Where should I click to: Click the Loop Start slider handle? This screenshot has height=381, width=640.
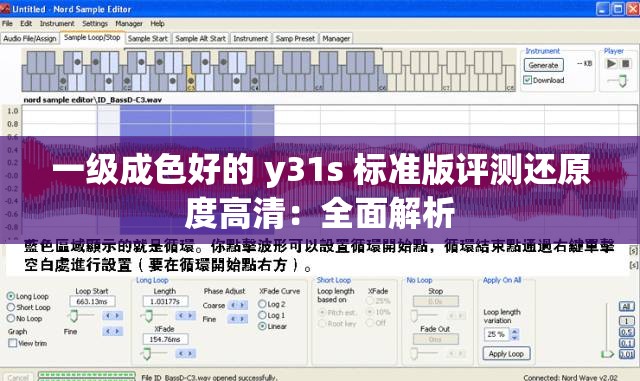click(x=73, y=316)
